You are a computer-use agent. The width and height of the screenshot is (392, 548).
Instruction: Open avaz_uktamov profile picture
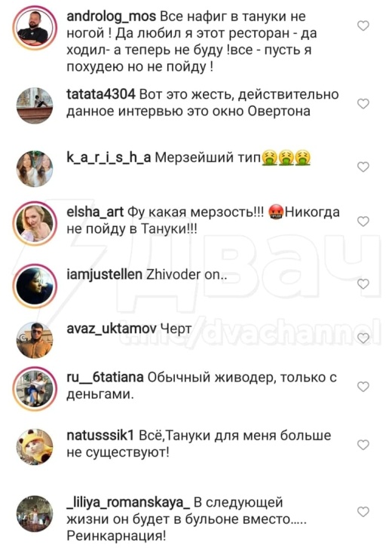pos(35,340)
